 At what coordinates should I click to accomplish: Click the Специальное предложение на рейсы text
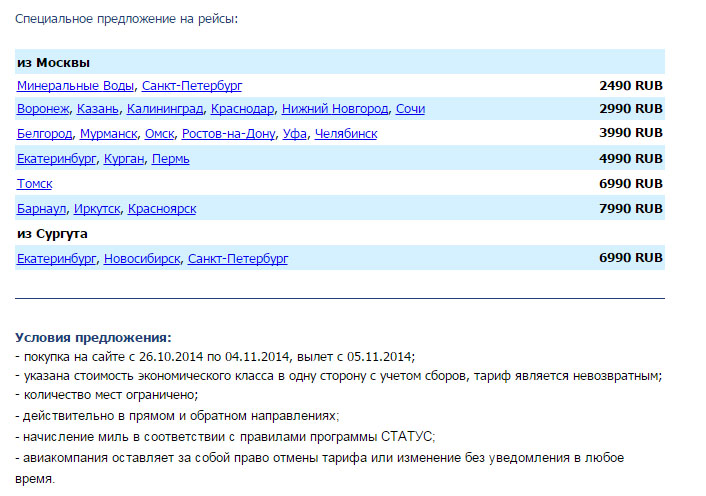point(127,19)
